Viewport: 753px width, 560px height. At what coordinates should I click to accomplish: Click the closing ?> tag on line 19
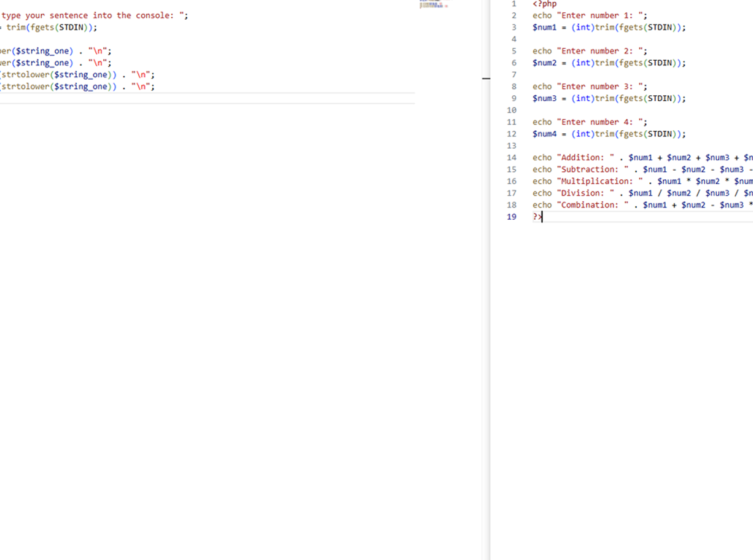(x=537, y=217)
